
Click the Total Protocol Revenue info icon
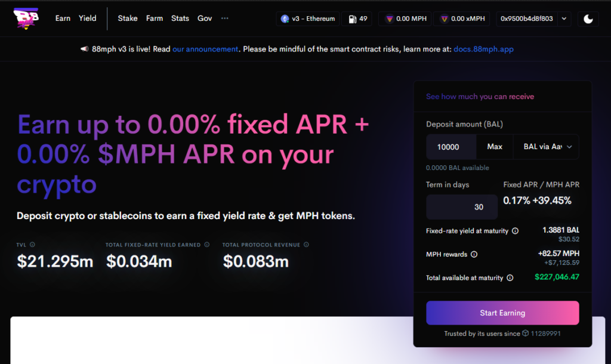[x=306, y=244]
